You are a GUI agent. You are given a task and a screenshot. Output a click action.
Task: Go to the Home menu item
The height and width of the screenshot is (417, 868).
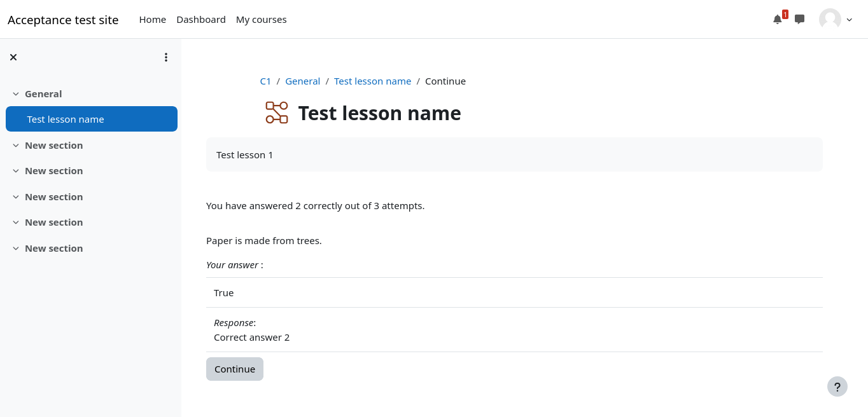[x=153, y=20]
